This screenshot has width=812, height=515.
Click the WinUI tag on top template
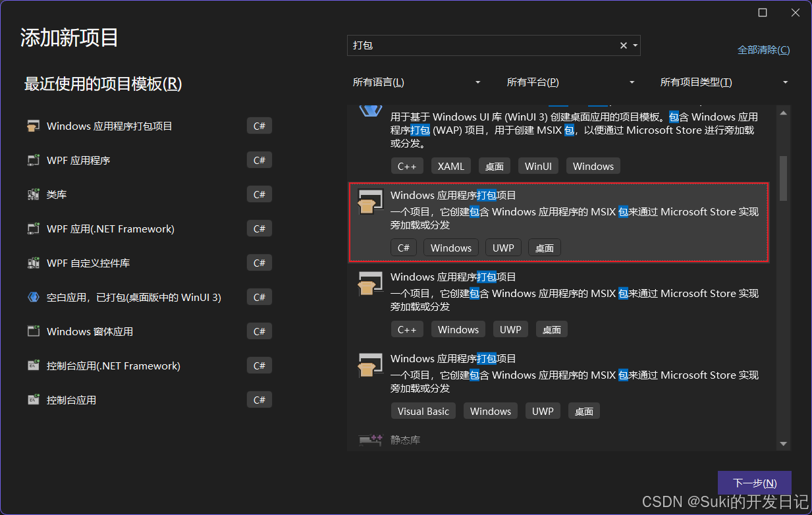pos(538,166)
